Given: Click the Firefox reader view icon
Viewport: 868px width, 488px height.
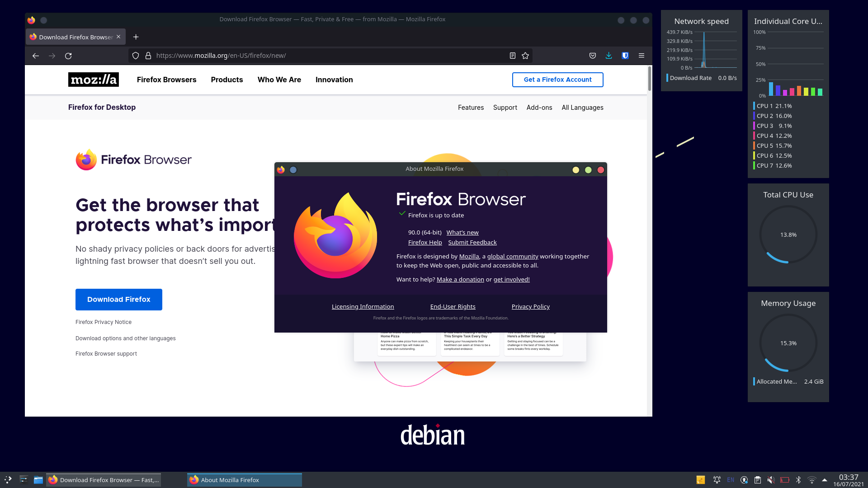Looking at the screenshot, I should (x=512, y=56).
